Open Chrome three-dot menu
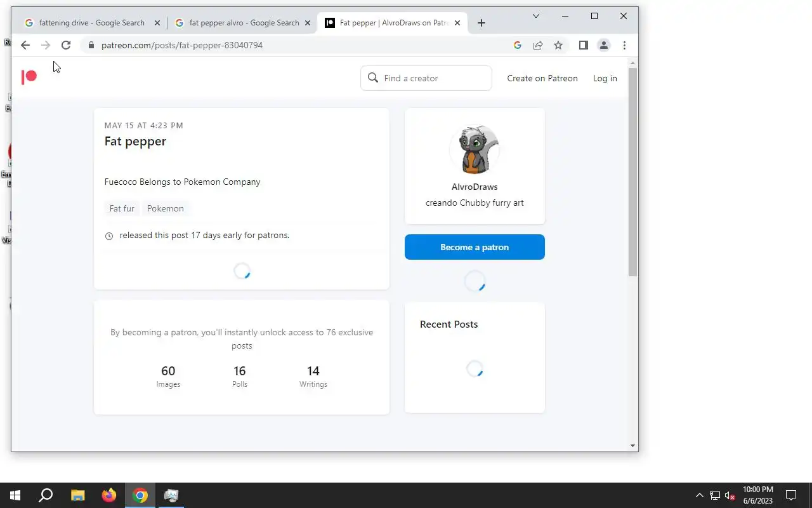Image resolution: width=812 pixels, height=508 pixels. point(624,45)
